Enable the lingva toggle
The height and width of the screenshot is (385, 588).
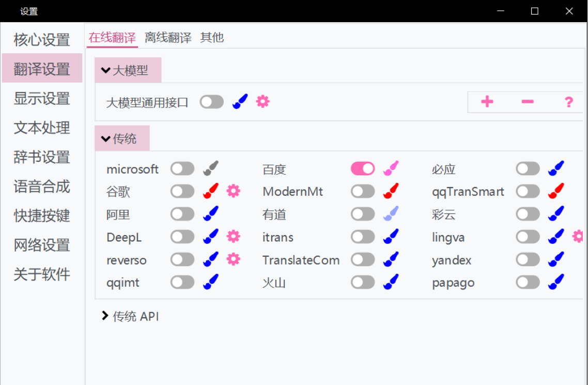click(x=528, y=237)
